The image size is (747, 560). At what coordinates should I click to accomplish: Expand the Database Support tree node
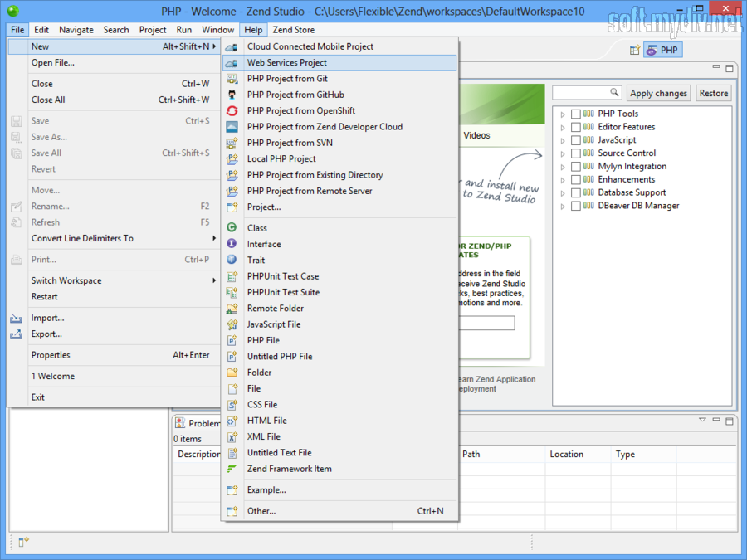(x=563, y=193)
